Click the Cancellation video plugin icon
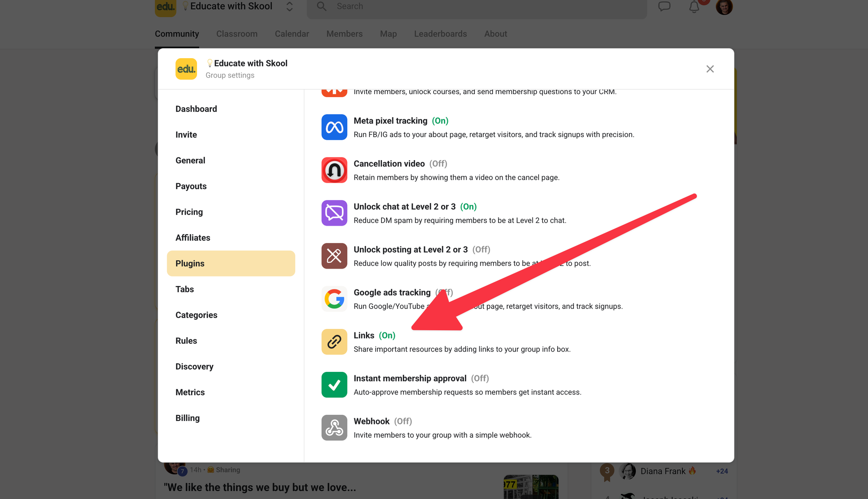 (x=334, y=170)
